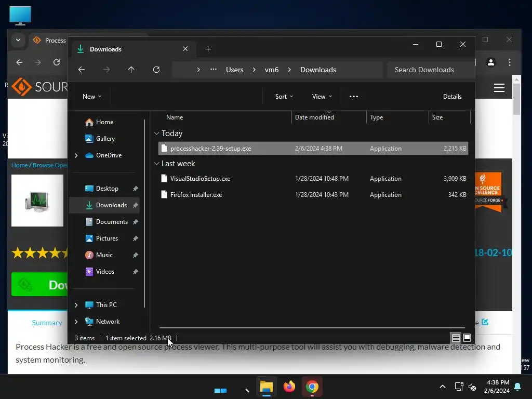Click the Summary tab on SourceForge page

(x=47, y=323)
